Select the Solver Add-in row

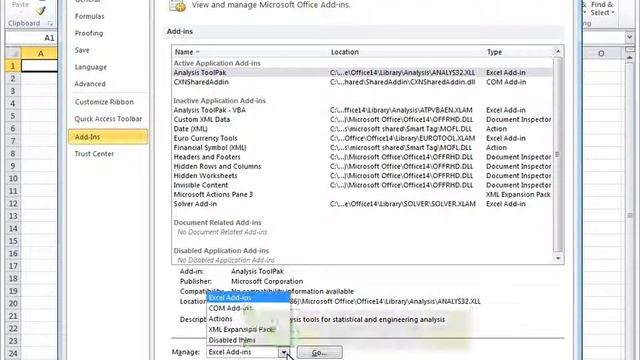pos(362,204)
